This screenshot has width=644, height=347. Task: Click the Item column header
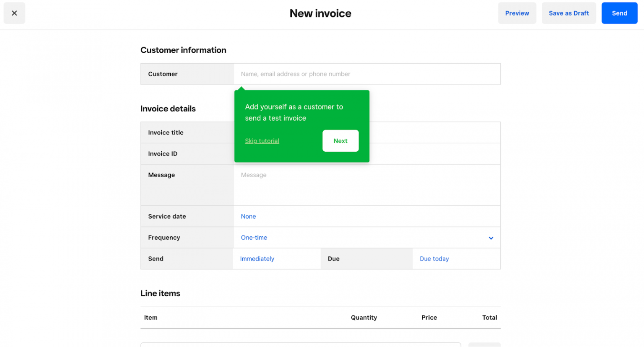(151, 318)
